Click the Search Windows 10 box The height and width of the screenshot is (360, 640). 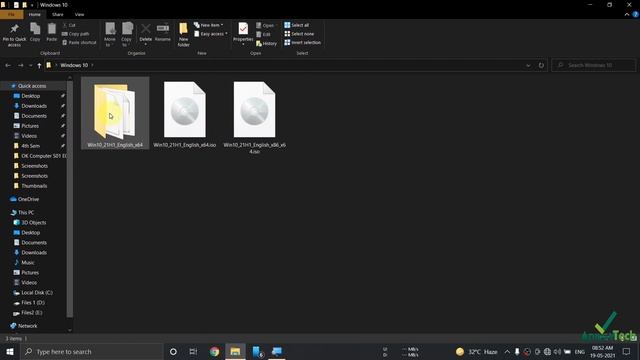(x=594, y=65)
